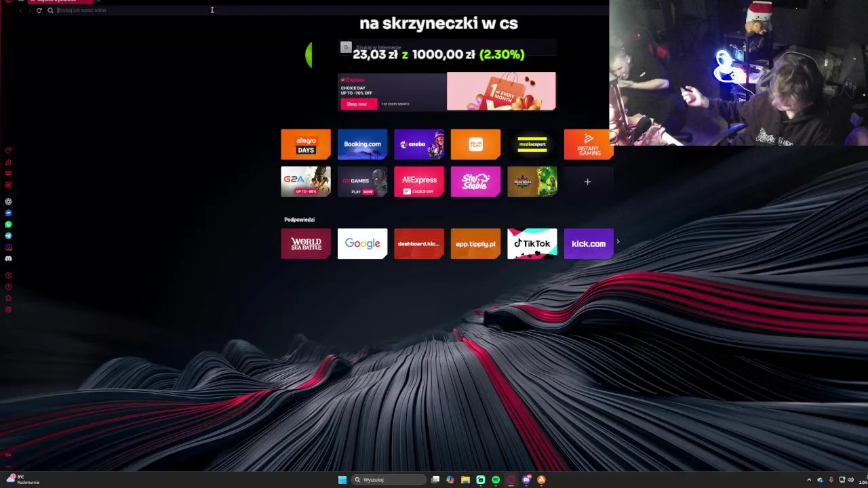
Task: Add a new speed dial site
Action: point(588,182)
